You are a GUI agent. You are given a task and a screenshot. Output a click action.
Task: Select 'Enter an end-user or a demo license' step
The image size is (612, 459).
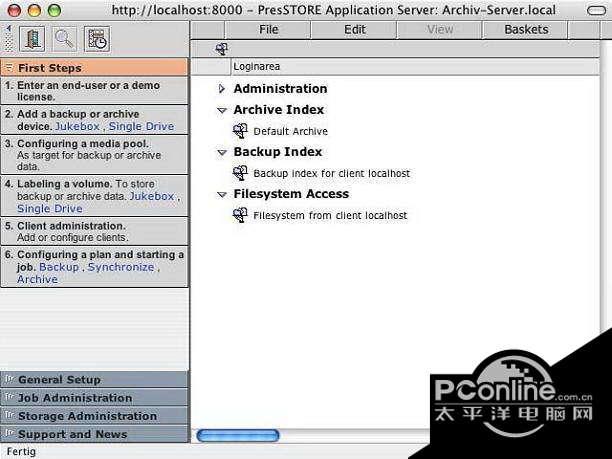[x=94, y=91]
